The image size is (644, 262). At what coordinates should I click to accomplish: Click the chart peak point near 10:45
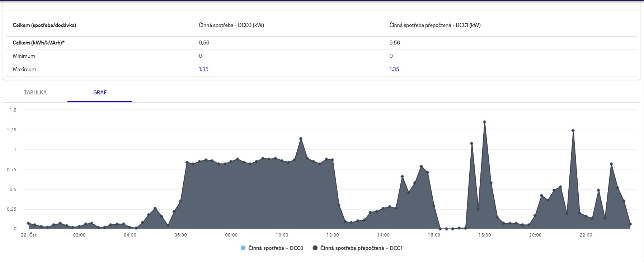tap(301, 139)
